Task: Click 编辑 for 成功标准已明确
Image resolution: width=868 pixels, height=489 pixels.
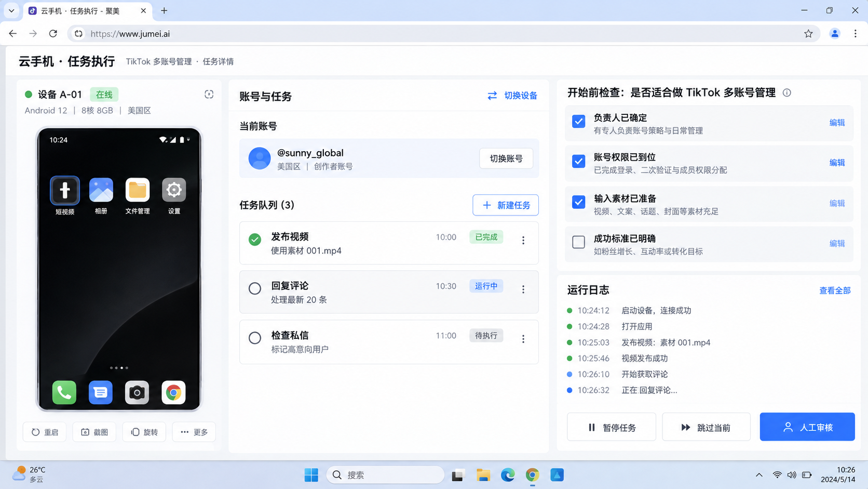Action: point(837,243)
